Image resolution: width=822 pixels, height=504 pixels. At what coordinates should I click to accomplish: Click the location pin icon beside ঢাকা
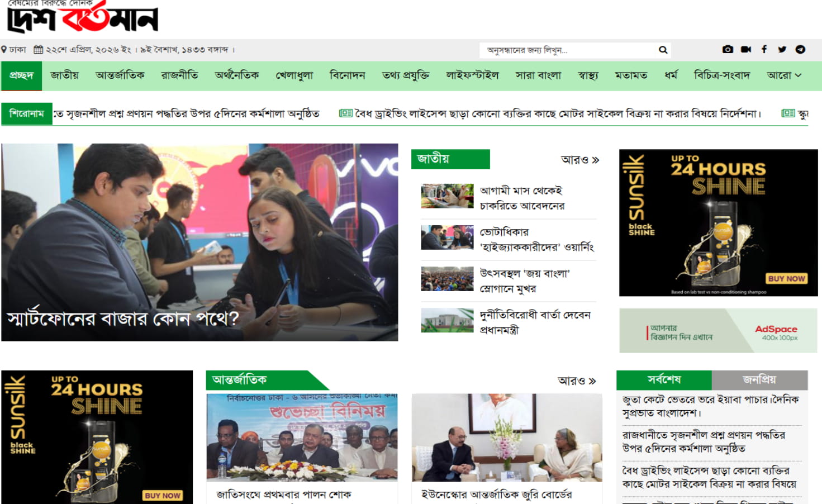(x=4, y=49)
